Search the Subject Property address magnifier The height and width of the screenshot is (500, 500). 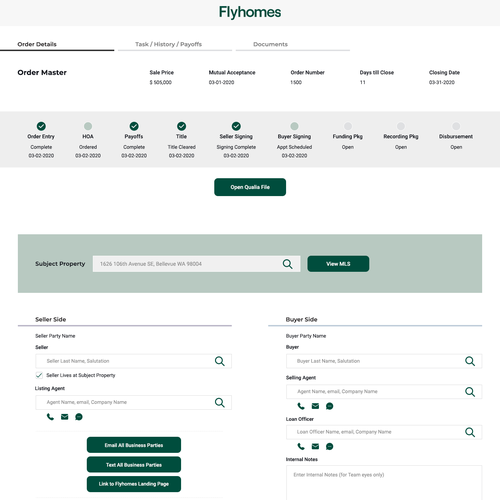[287, 264]
